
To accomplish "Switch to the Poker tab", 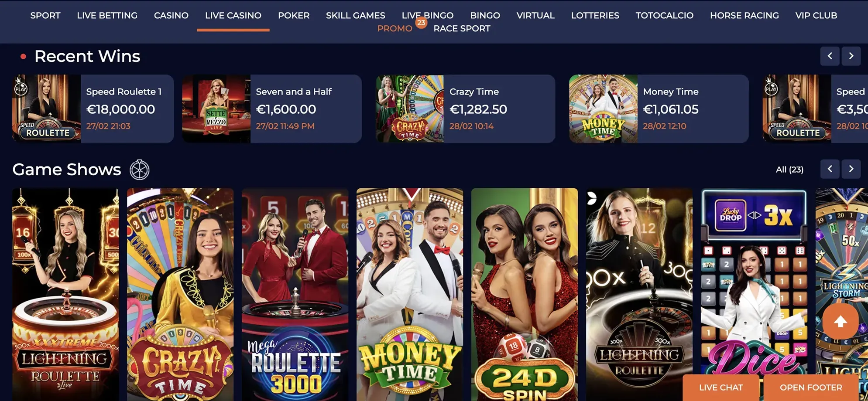I will click(294, 15).
